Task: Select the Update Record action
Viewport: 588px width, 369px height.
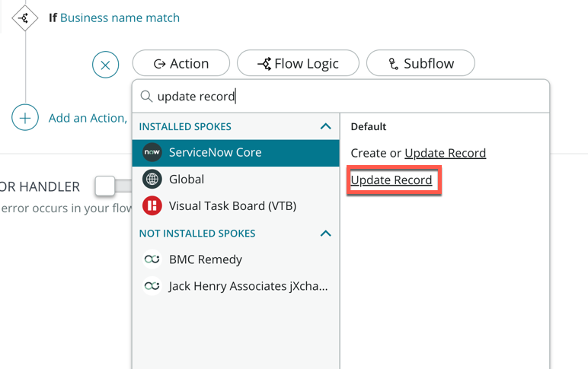Action: pyautogui.click(x=391, y=180)
